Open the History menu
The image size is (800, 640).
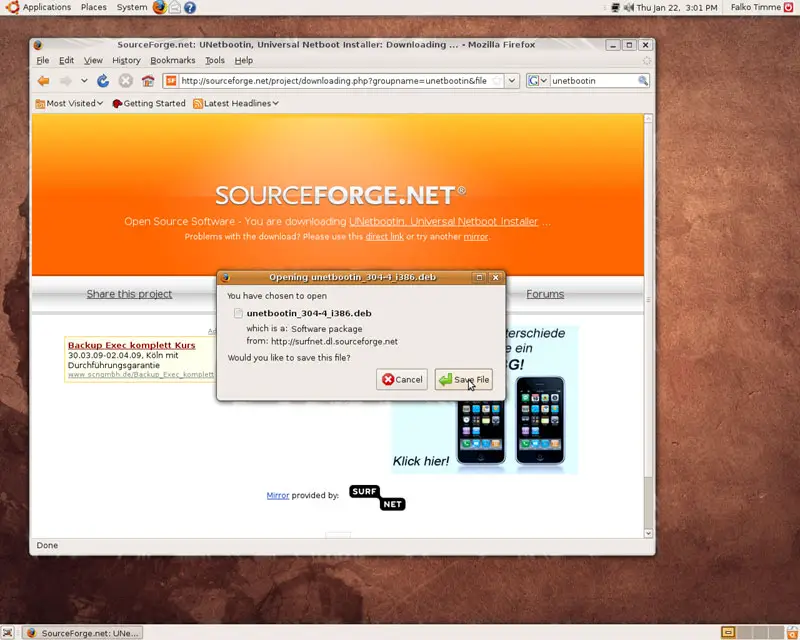tap(126, 60)
